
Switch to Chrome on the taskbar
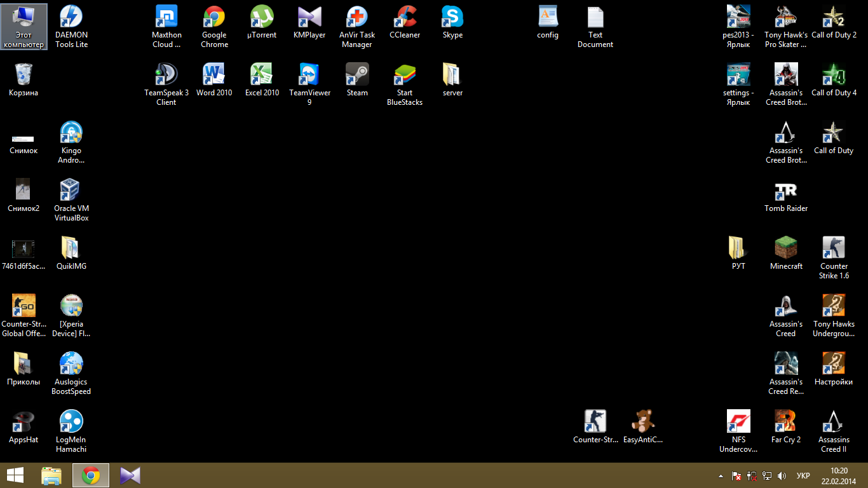tap(91, 475)
